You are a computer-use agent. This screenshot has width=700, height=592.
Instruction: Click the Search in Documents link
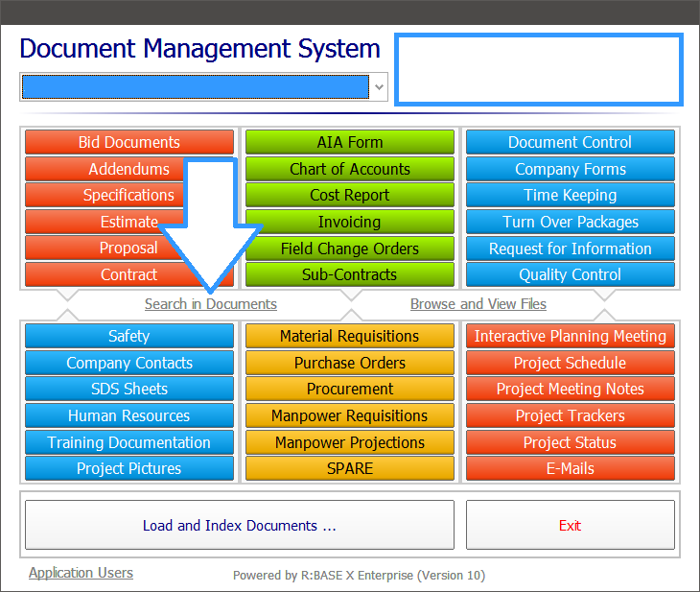210,304
